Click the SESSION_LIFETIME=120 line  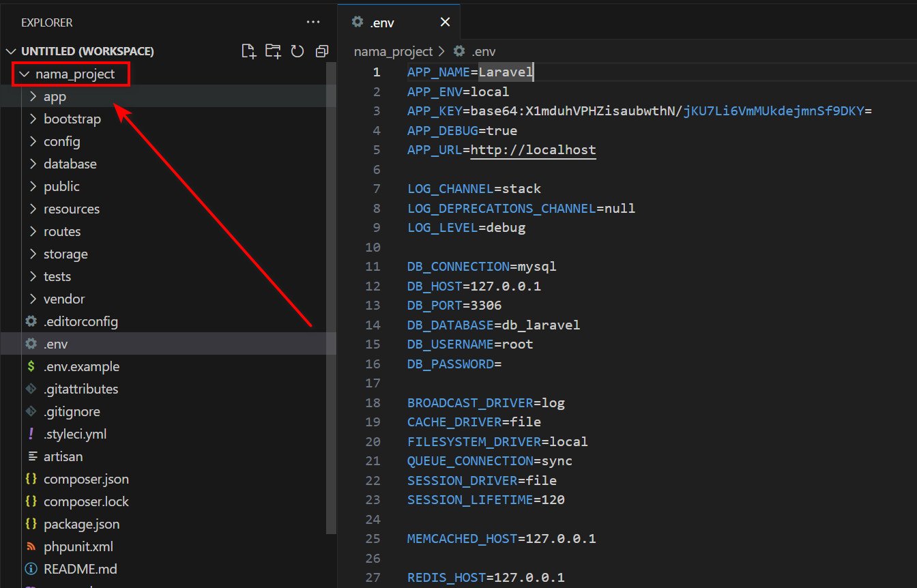tap(486, 500)
